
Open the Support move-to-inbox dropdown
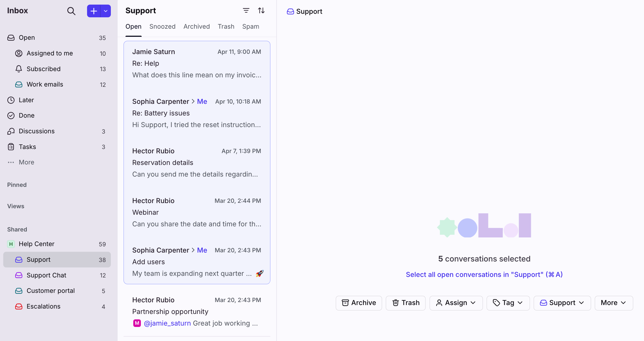tap(562, 303)
